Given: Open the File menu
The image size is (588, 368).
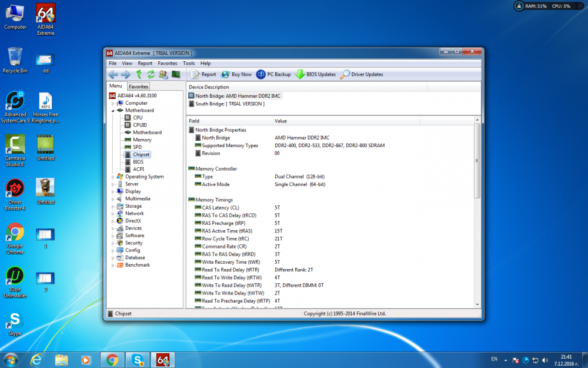Looking at the screenshot, I should pyautogui.click(x=112, y=63).
